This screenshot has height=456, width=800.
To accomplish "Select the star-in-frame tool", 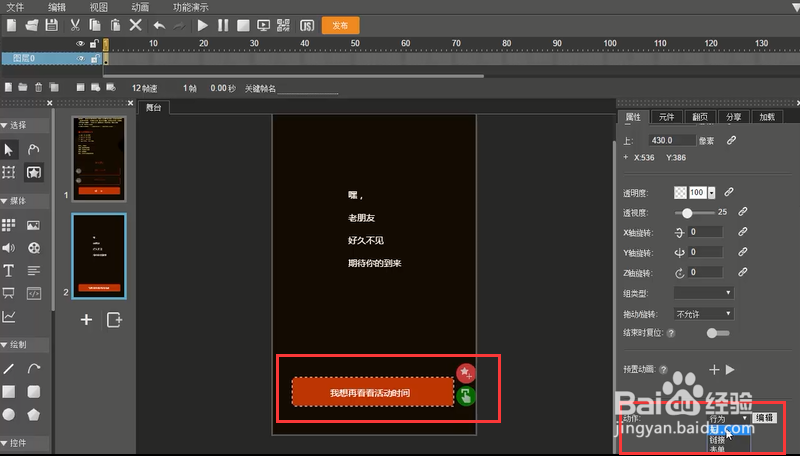I will pos(34,172).
